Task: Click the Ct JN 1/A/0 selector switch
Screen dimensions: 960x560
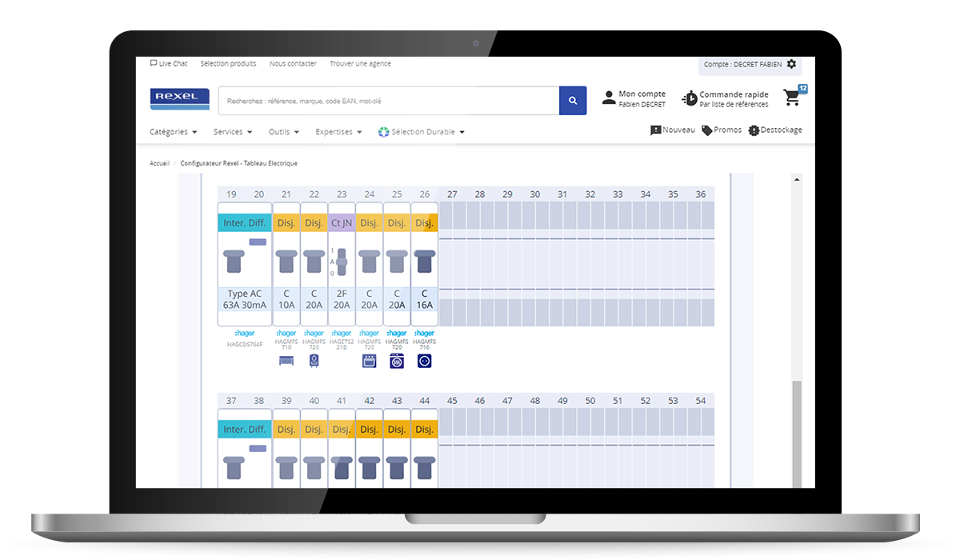Action: click(342, 261)
